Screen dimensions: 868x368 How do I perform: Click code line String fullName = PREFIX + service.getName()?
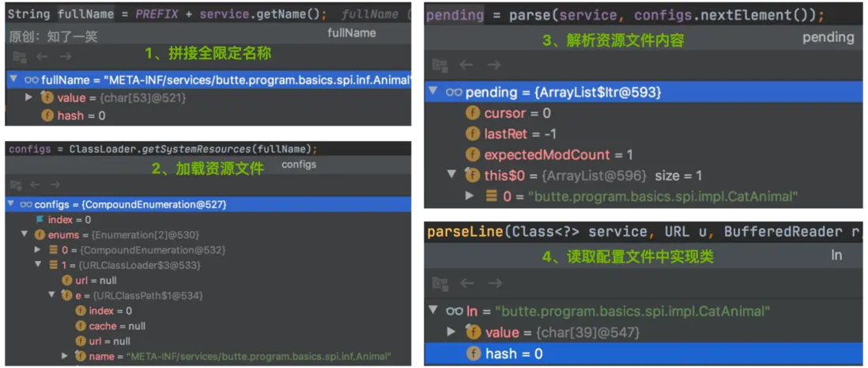(x=167, y=14)
